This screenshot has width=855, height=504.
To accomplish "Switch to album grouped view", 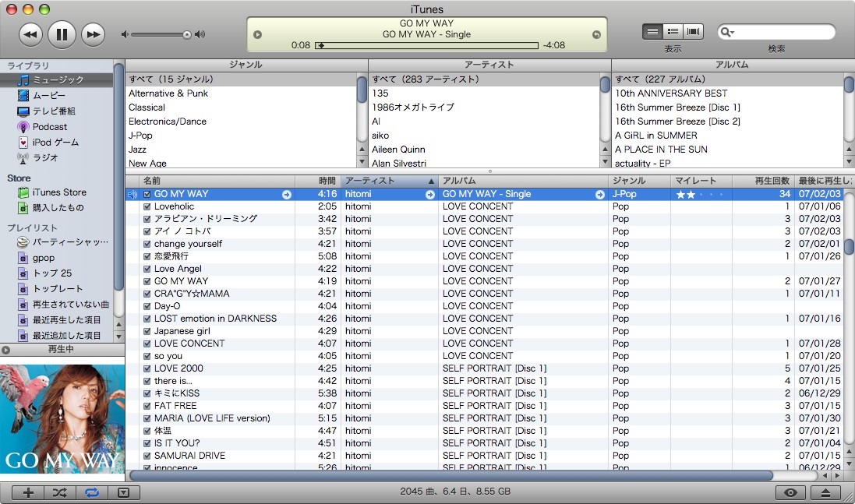I will [673, 32].
